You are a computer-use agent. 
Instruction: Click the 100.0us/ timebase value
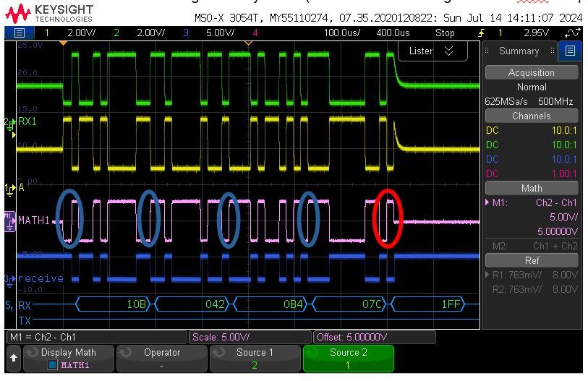(341, 33)
